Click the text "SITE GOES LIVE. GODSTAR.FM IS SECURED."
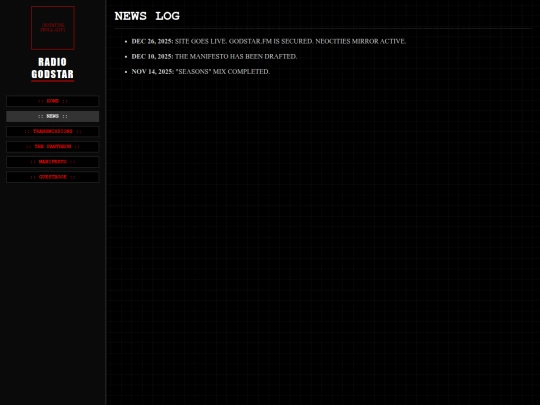 point(244,41)
